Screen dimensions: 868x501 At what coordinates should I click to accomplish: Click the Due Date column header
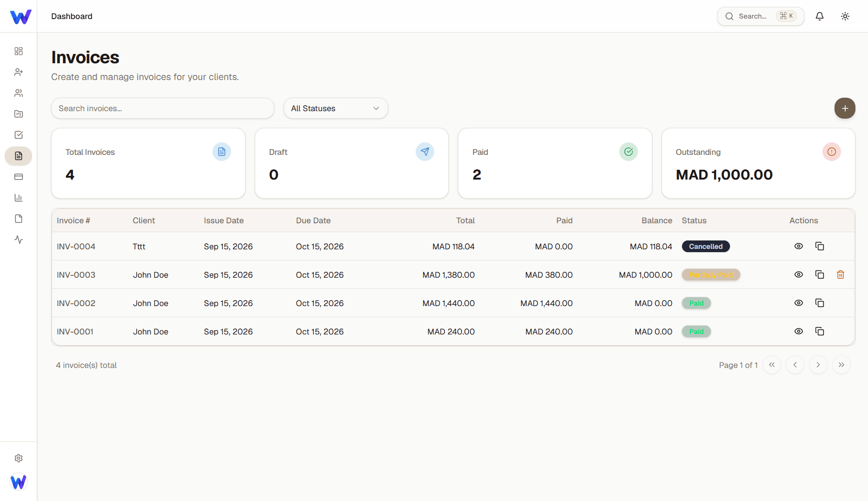click(313, 220)
